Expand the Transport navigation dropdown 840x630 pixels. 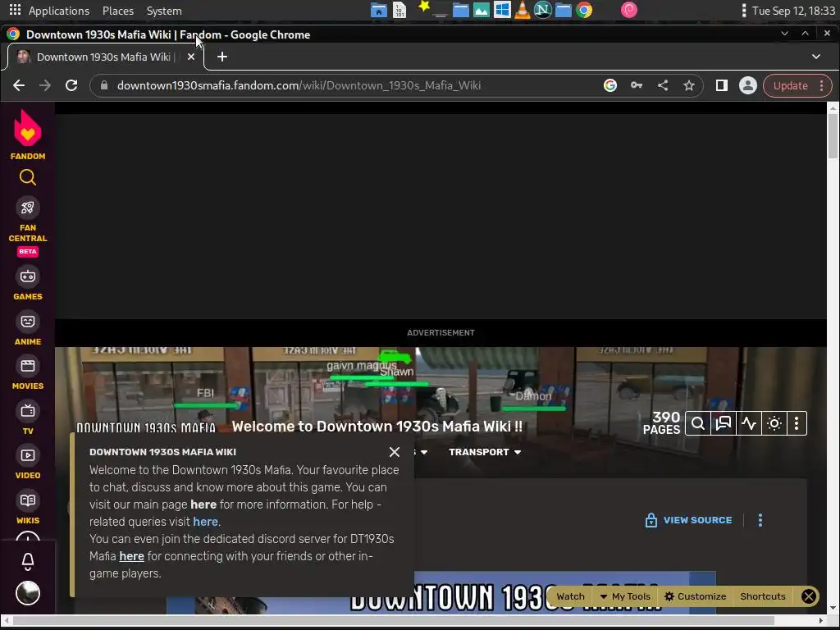click(485, 452)
